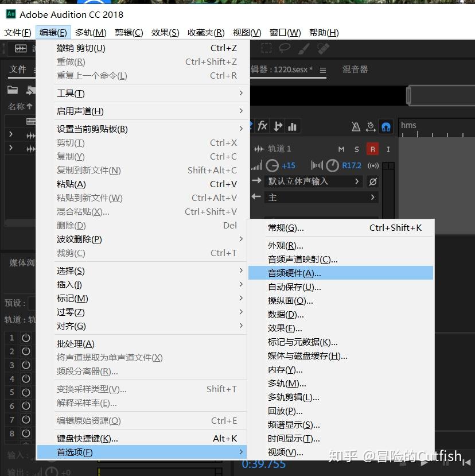Select the paintbrush selection tool
Viewport: 475px width, 476px height.
coord(304,48)
